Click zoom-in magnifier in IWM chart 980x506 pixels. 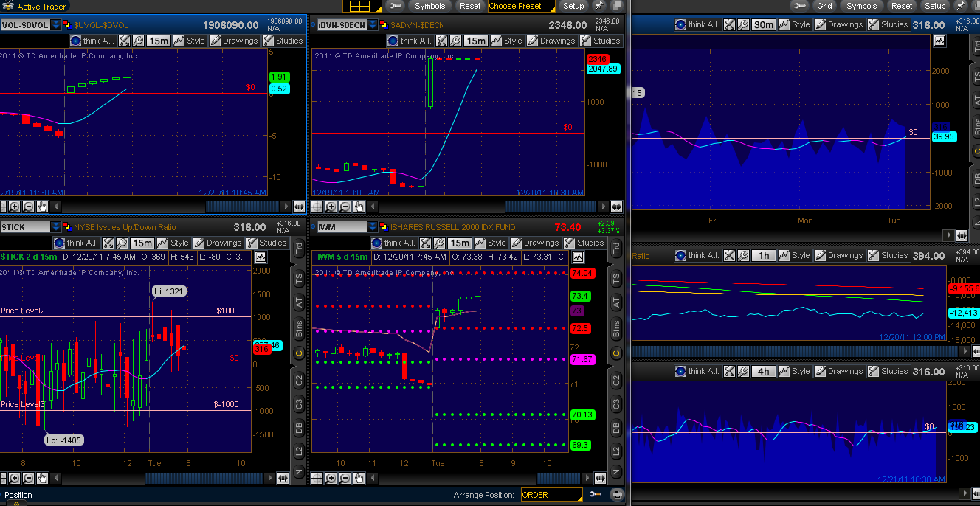pos(331,478)
